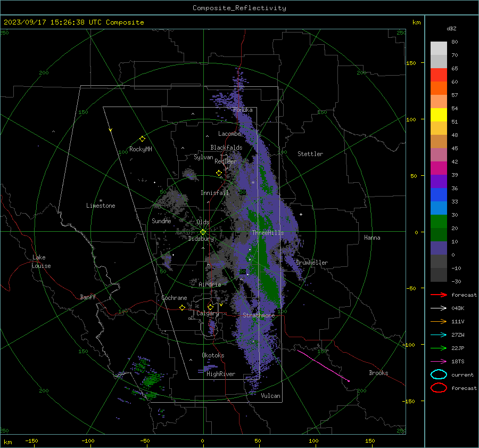Click the Okotoks town label

pyautogui.click(x=213, y=355)
